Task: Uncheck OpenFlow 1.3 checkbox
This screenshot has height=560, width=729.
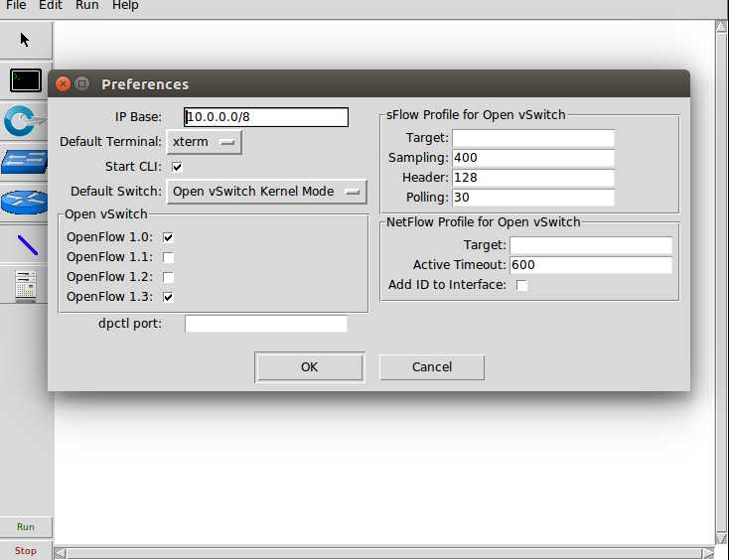Action: tap(168, 297)
